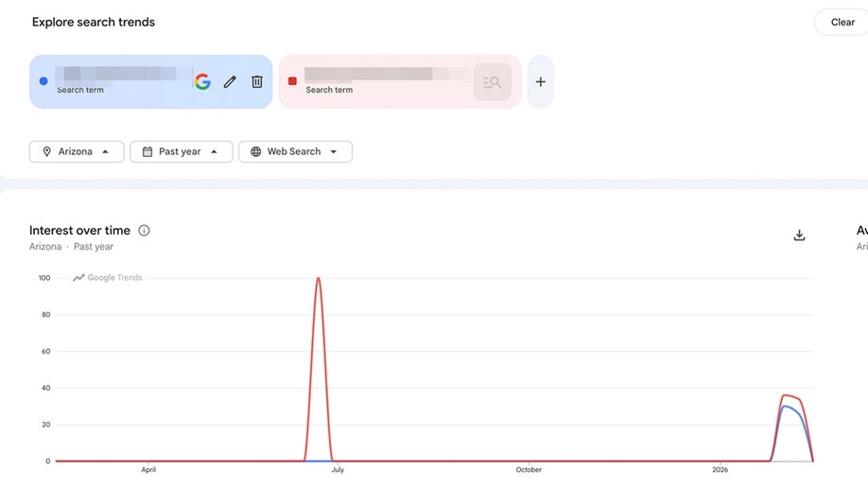Click the search list icon in red term
The image size is (868, 488).
[x=492, y=82]
